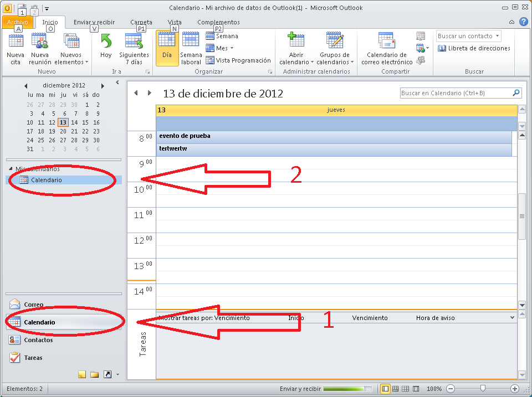Show the Siguientes 7 días view
The image size is (532, 397).
(x=134, y=49)
